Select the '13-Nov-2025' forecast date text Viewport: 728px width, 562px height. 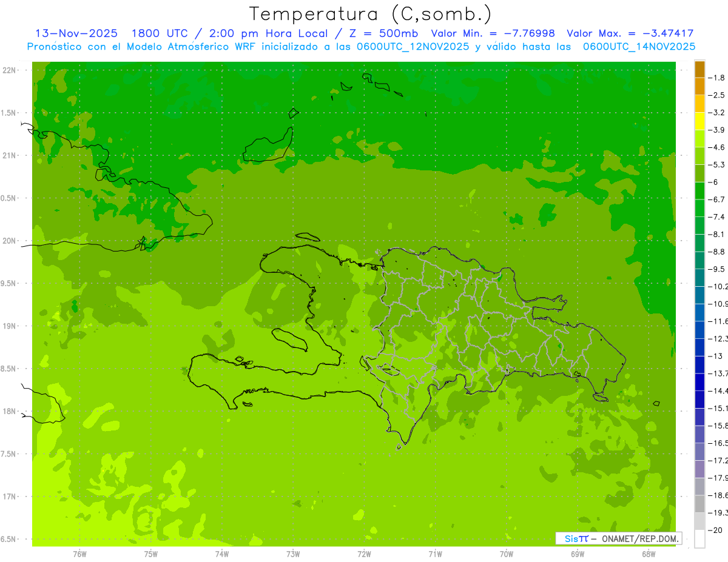coord(76,33)
